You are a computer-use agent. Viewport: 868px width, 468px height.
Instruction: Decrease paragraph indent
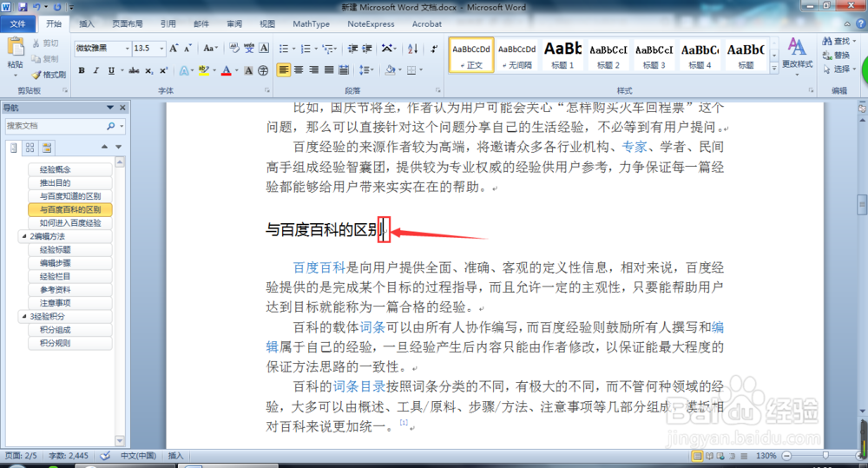click(352, 49)
